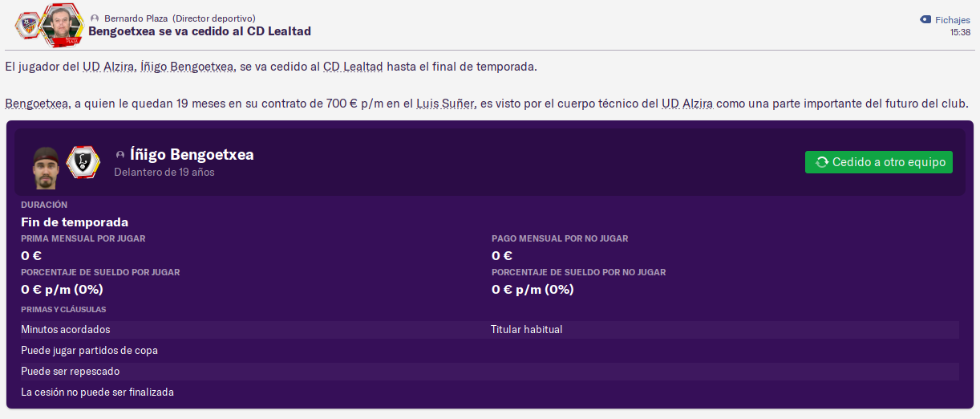The width and height of the screenshot is (980, 419).
Task: Open the Fichajes category label
Action: coord(953,20)
